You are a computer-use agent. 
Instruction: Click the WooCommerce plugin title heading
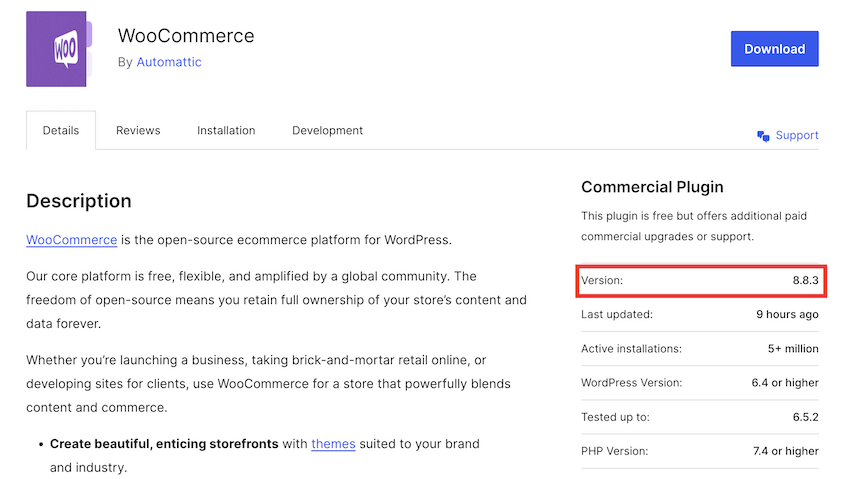pos(186,36)
